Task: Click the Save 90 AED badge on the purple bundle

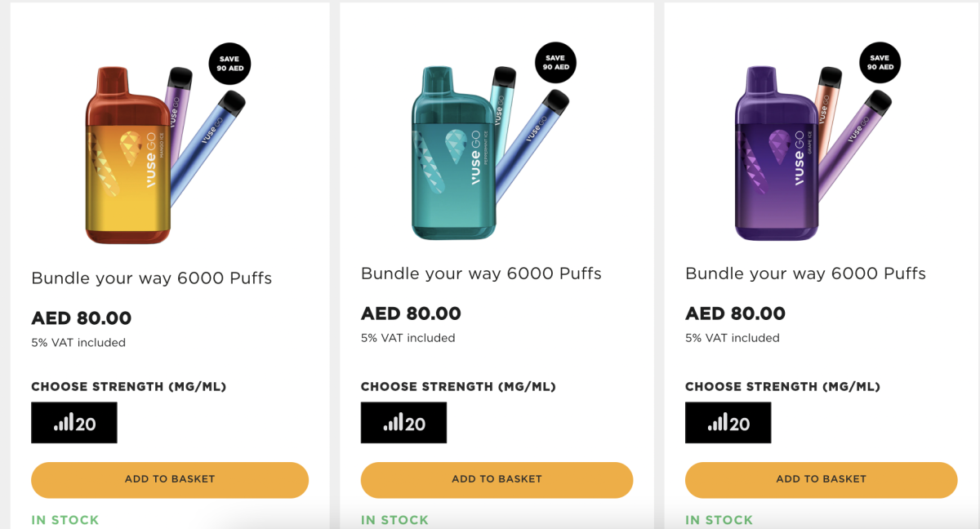Action: pyautogui.click(x=880, y=63)
